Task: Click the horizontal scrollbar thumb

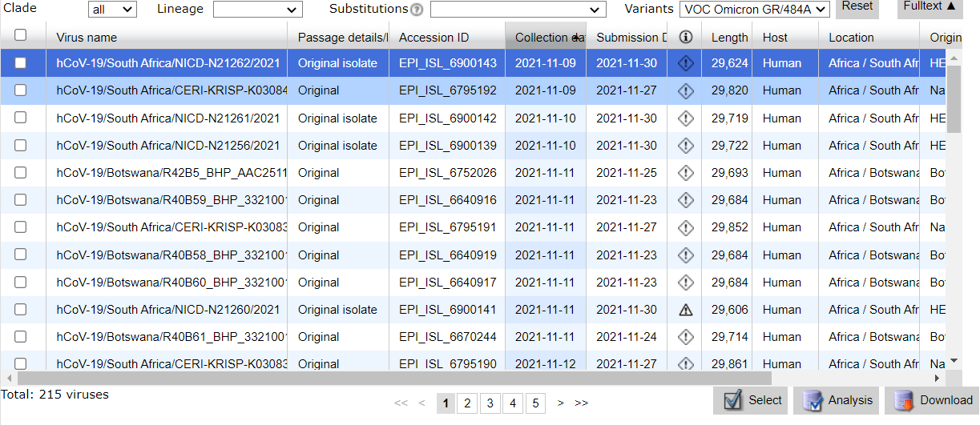Action: pos(393,378)
